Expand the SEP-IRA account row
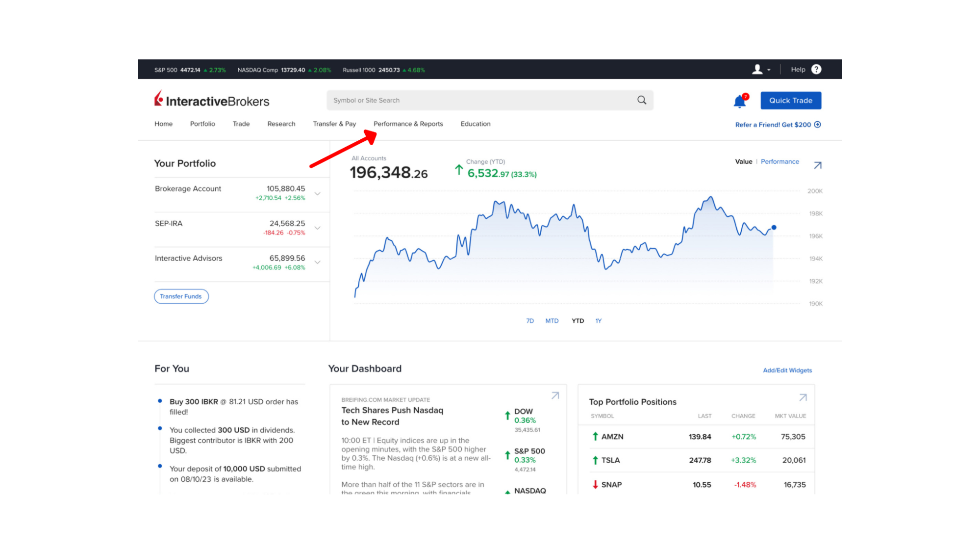 pos(318,228)
